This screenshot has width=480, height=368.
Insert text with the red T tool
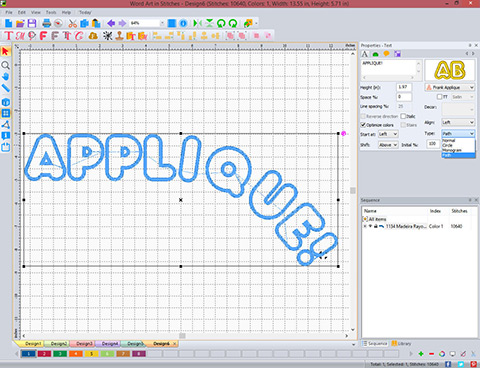click(x=8, y=35)
